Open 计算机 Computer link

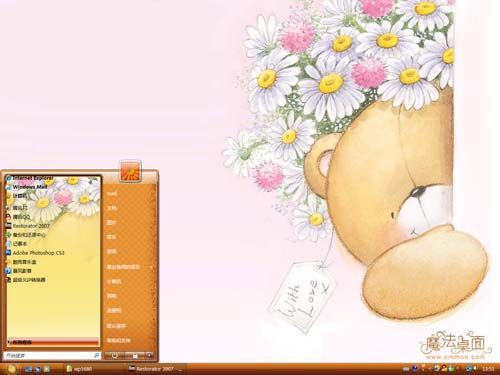(x=114, y=281)
